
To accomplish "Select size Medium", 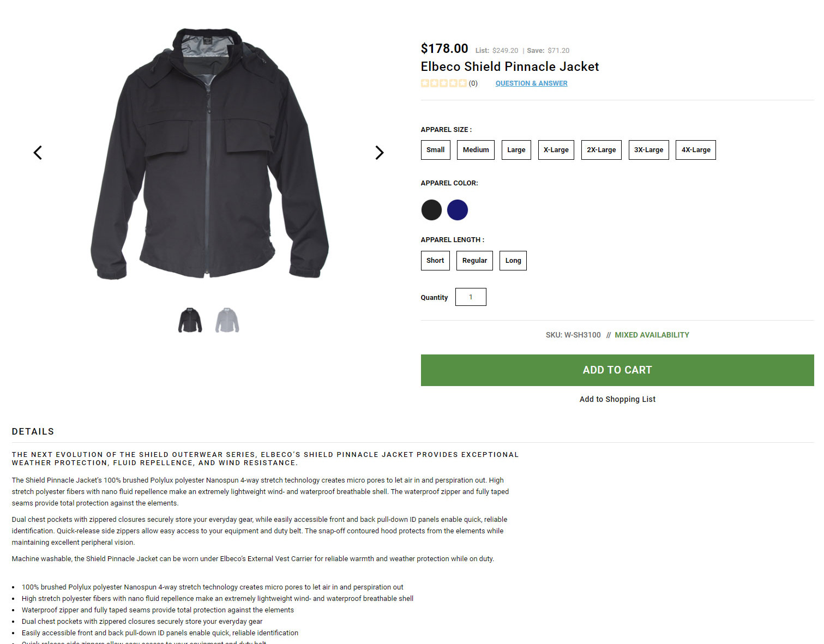I will coord(476,150).
